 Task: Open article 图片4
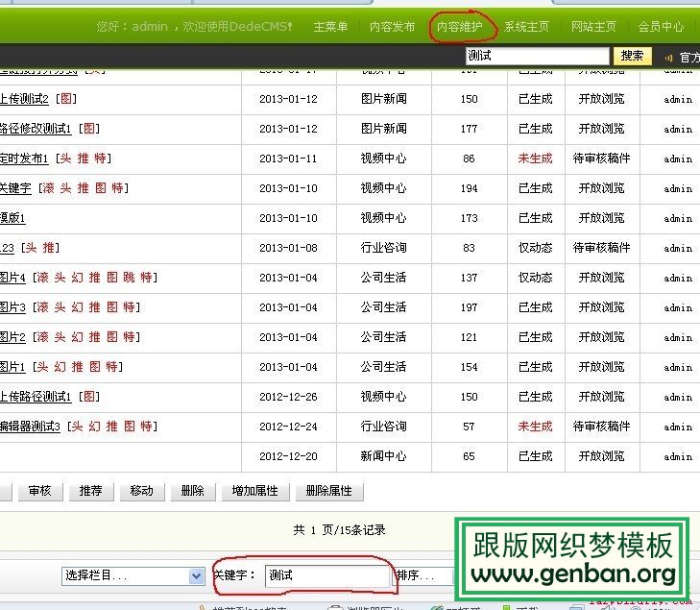pyautogui.click(x=12, y=278)
